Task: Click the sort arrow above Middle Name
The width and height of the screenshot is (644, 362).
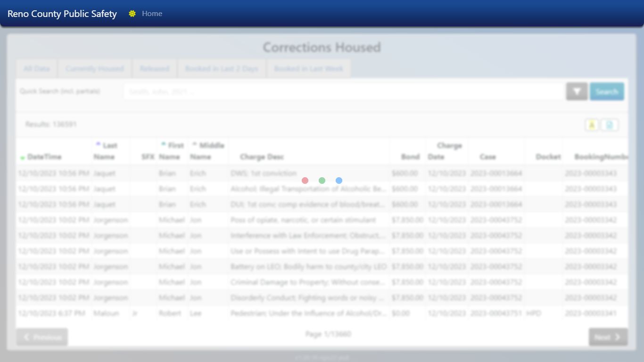Action: (194, 143)
